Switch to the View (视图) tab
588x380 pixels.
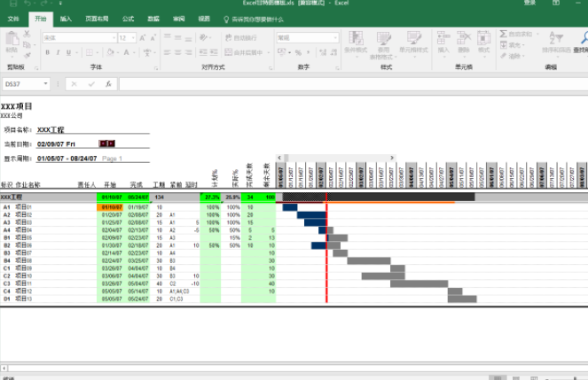(x=204, y=19)
